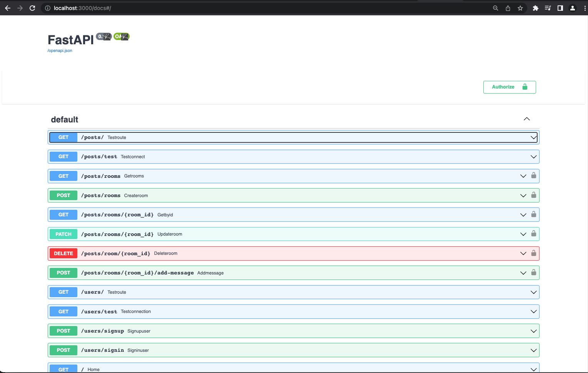Click the Authorize button

coord(509,87)
